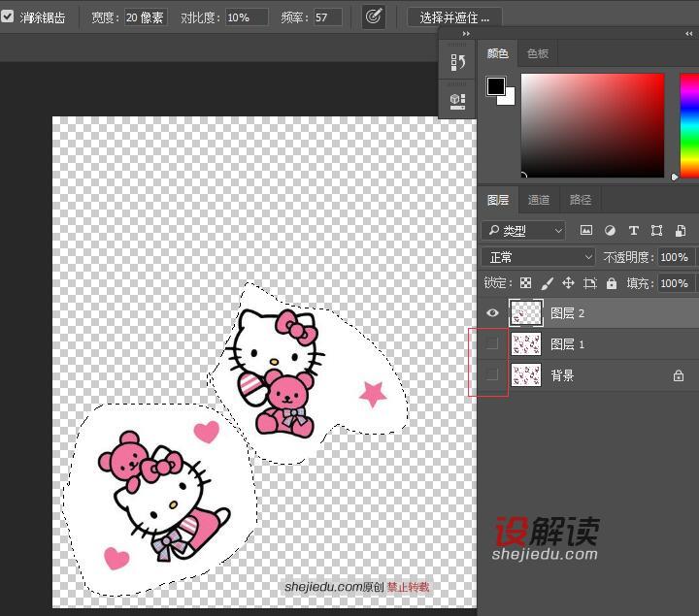Toggle the 消除锯齿 anti-alias checkbox

click(x=8, y=17)
